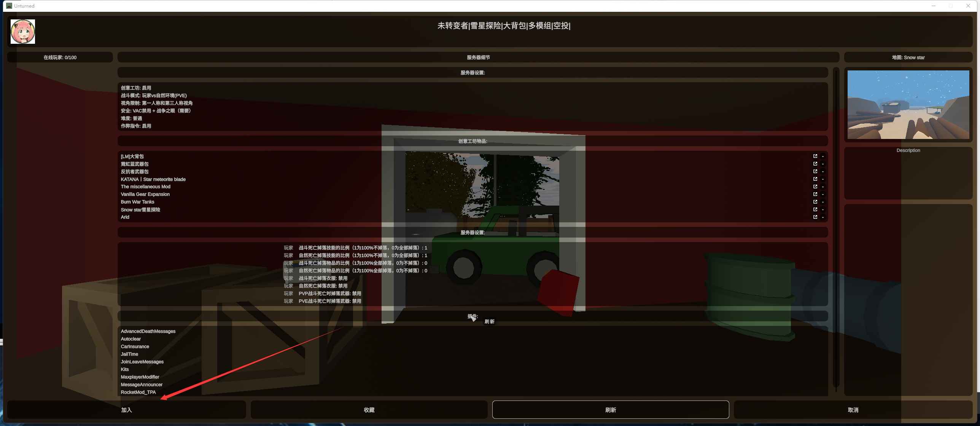Click the Snow star map preview thumbnail
This screenshot has width=980, height=426.
908,105
